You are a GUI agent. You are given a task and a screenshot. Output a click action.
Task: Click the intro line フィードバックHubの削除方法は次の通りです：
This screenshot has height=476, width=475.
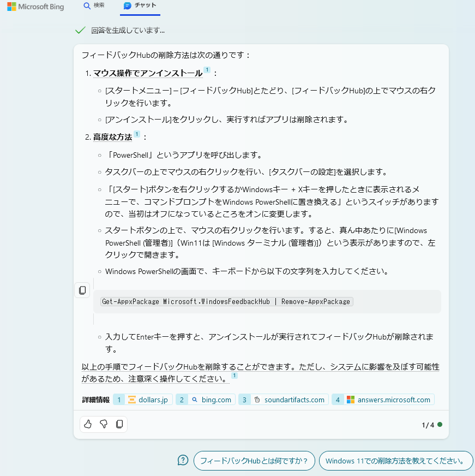coord(166,55)
